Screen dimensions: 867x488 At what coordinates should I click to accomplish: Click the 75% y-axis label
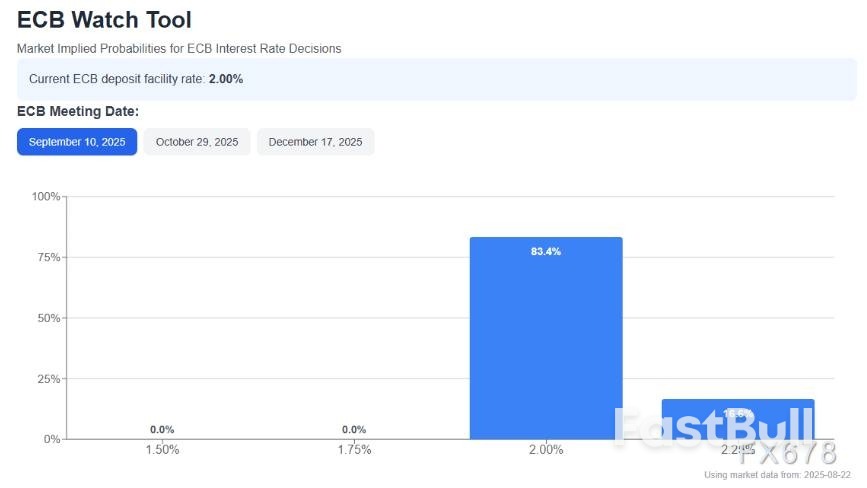(x=49, y=257)
